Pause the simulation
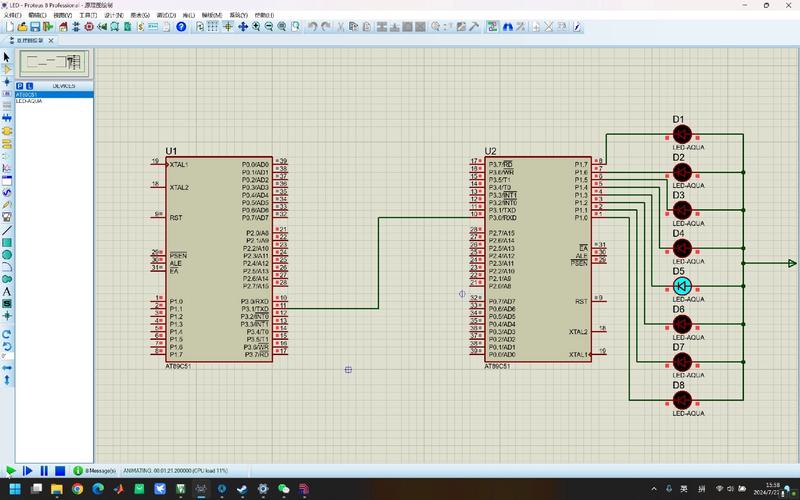 click(x=44, y=470)
